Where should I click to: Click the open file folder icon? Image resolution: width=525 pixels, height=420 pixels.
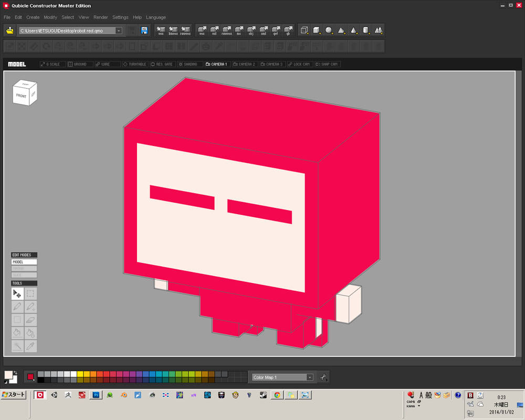10,30
